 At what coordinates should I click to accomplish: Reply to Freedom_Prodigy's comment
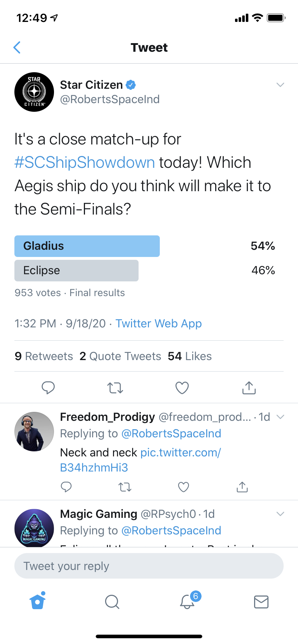[x=66, y=487]
